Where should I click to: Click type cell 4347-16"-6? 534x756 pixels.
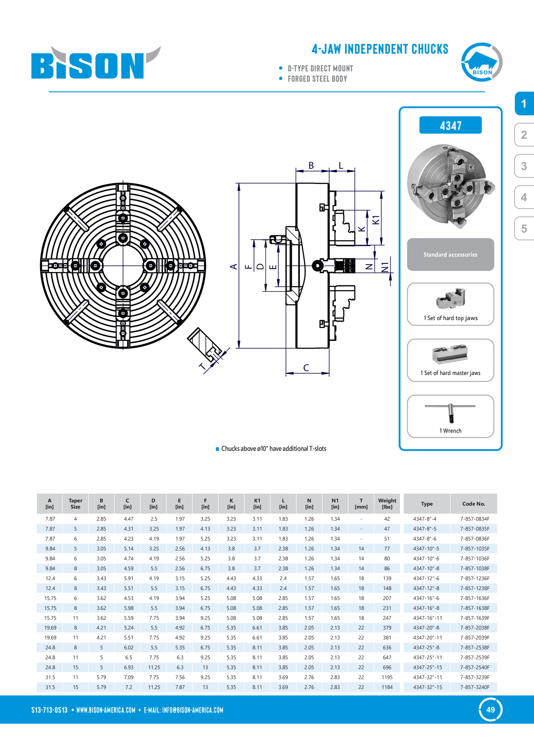point(426,598)
